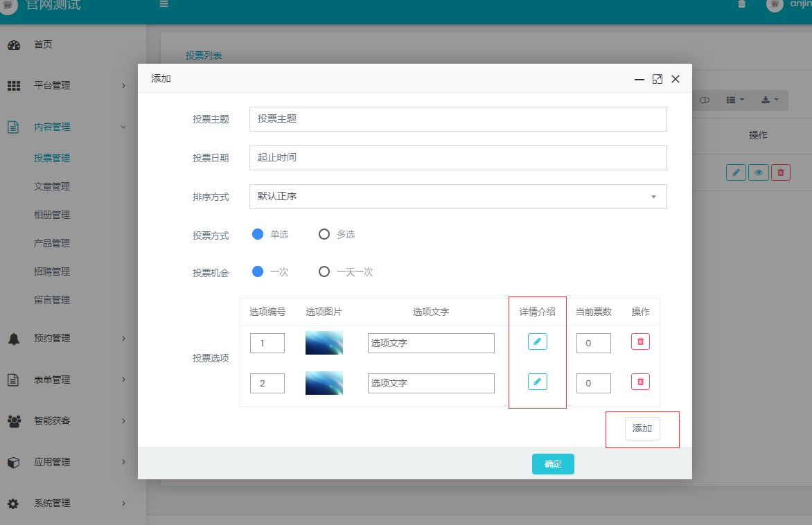Screen dimensions: 812x525
Task: Select 单选 voting method radio
Action: pyautogui.click(x=258, y=234)
